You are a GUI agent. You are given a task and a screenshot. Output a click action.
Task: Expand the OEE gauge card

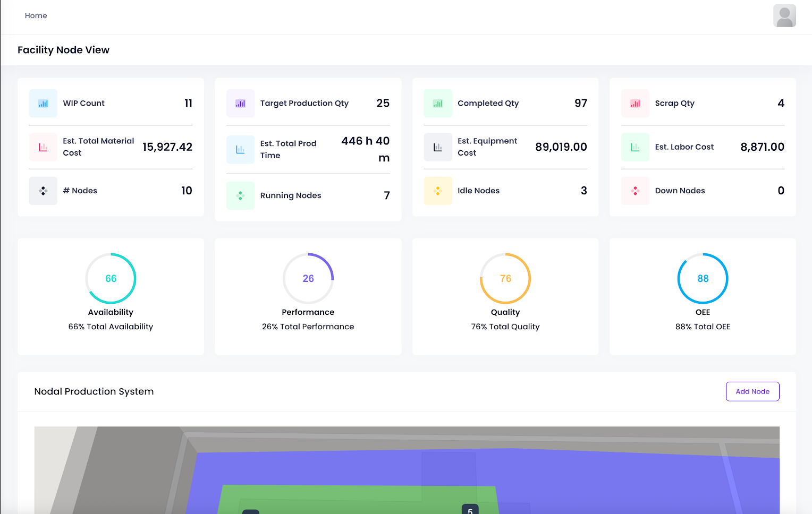pyautogui.click(x=703, y=278)
